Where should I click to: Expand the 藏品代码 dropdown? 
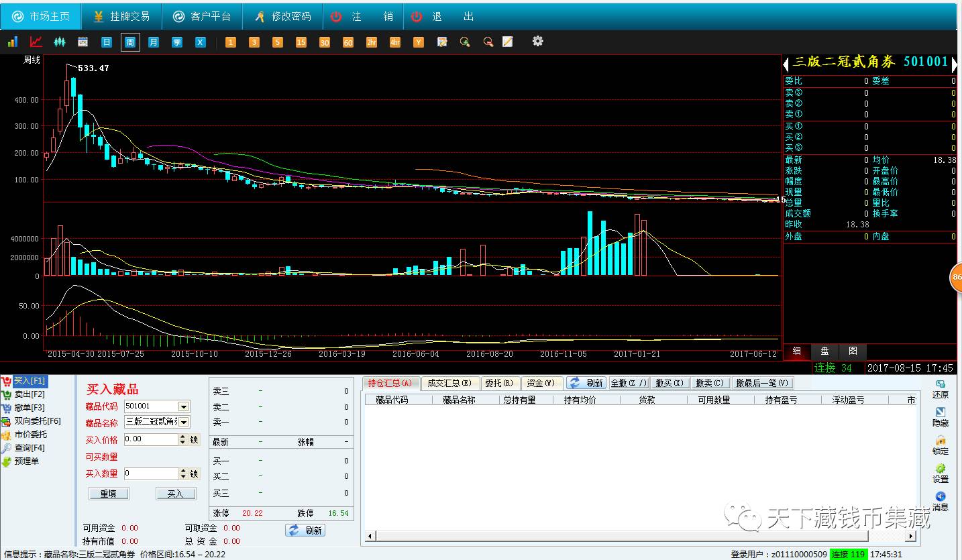click(184, 406)
